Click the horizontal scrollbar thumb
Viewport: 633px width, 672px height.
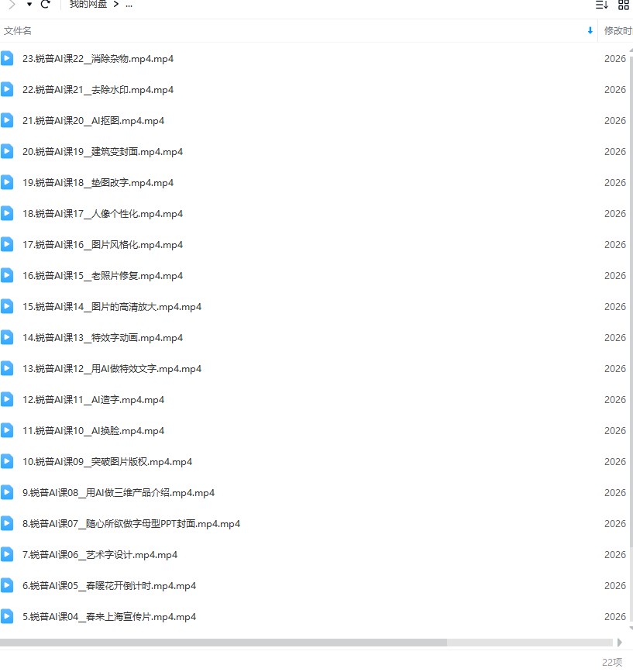click(223, 643)
